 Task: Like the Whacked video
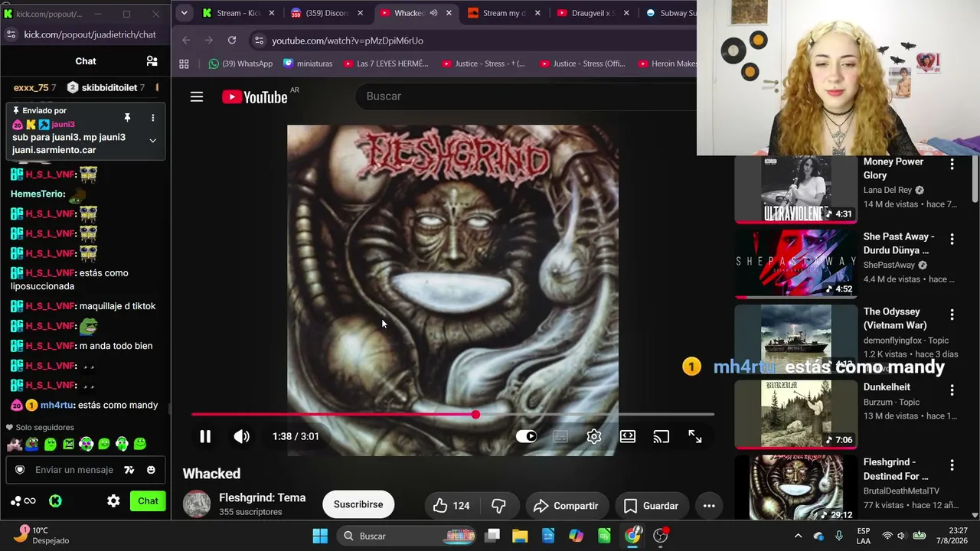point(451,506)
